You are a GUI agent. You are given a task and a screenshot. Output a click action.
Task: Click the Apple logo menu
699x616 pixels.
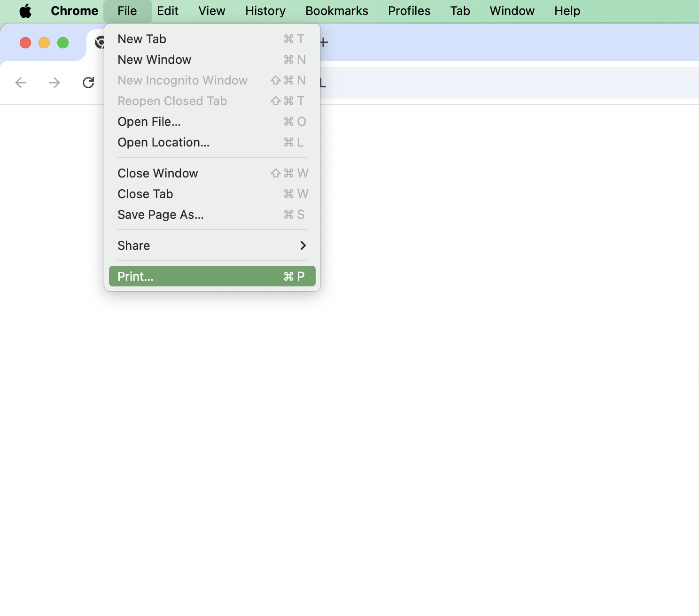click(25, 11)
